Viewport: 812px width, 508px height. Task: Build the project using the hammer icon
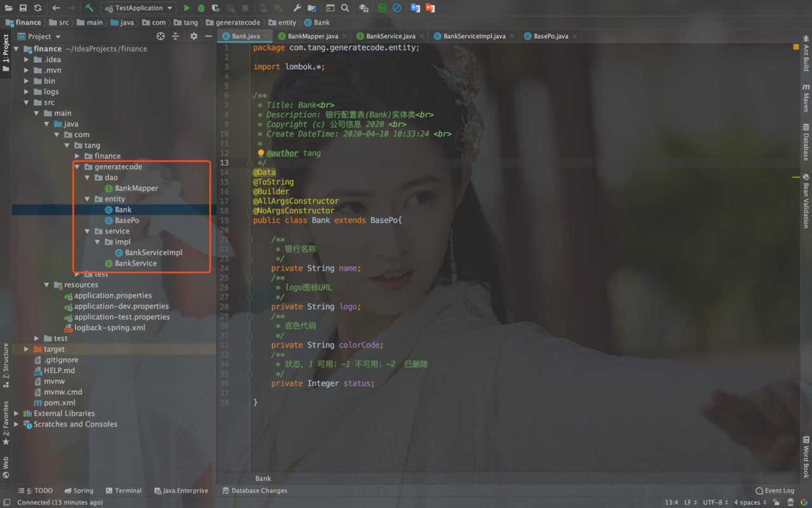point(89,8)
